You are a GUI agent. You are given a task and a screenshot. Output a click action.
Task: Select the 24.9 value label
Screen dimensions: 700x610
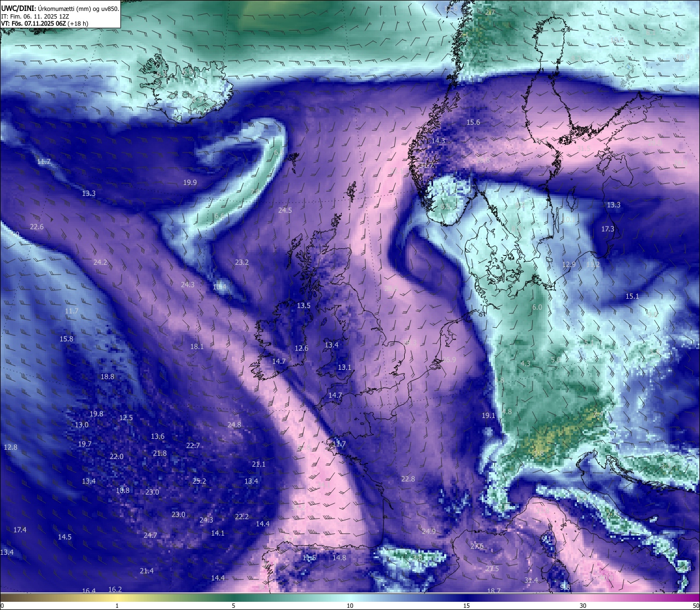pos(429,532)
